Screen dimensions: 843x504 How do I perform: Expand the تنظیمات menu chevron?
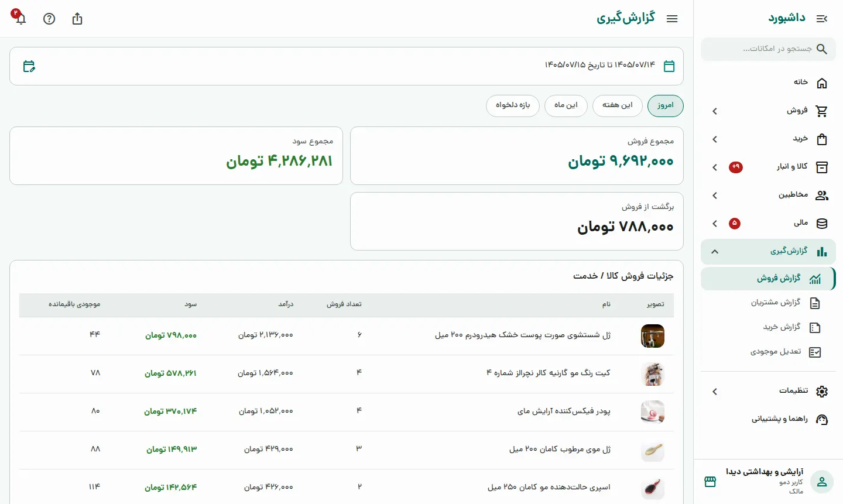click(715, 392)
